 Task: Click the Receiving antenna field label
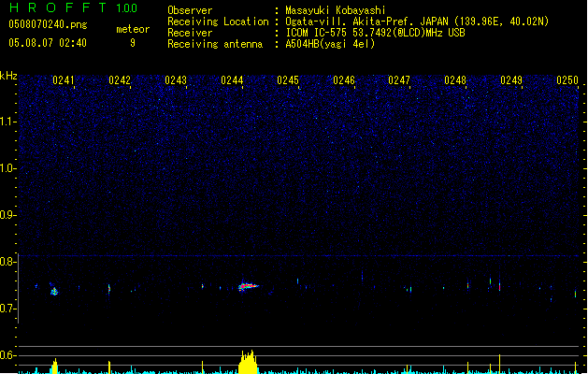click(215, 44)
